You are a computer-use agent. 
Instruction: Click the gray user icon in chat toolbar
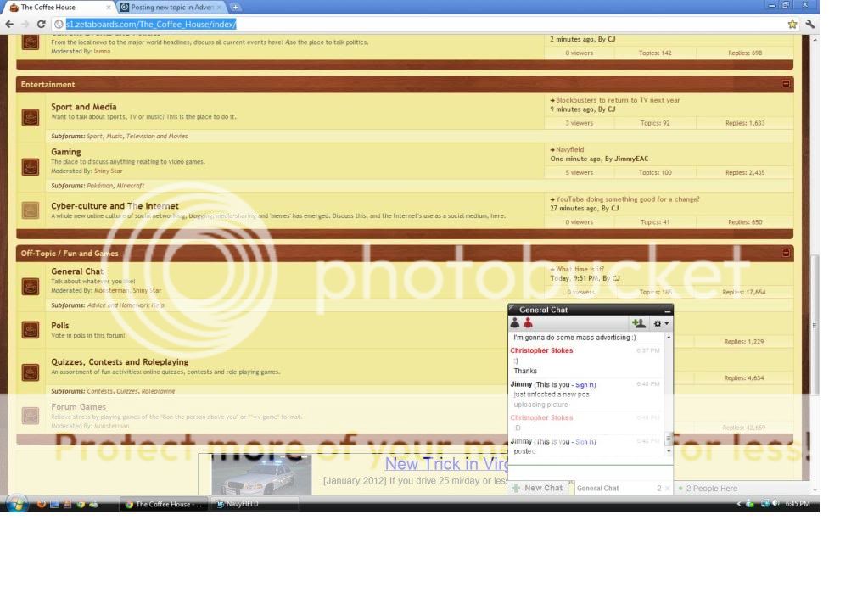coord(514,323)
